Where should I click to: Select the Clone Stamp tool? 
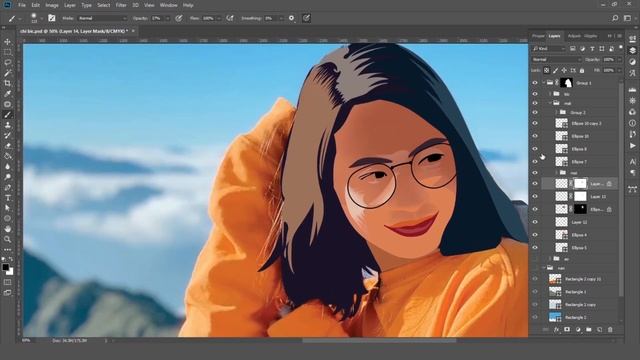(x=7, y=125)
